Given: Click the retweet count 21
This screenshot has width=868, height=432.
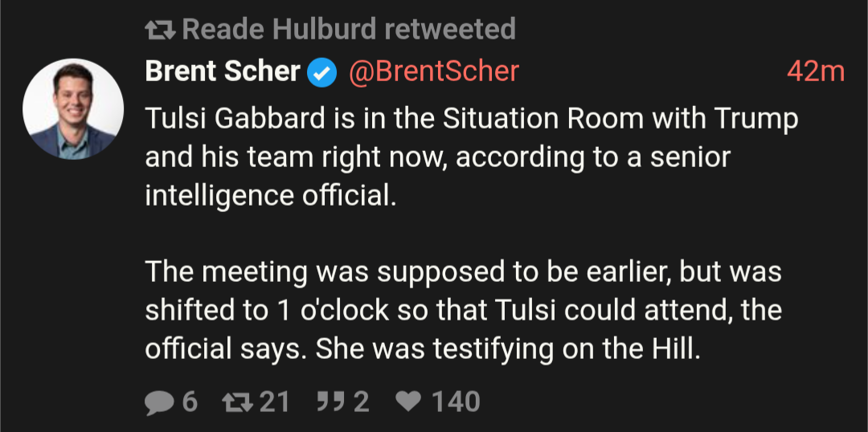Looking at the screenshot, I should (x=275, y=402).
